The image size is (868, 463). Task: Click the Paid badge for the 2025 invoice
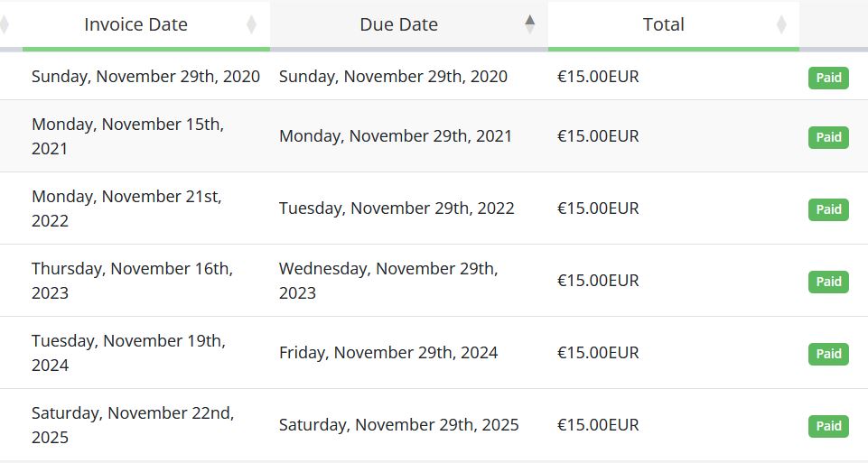click(x=828, y=426)
